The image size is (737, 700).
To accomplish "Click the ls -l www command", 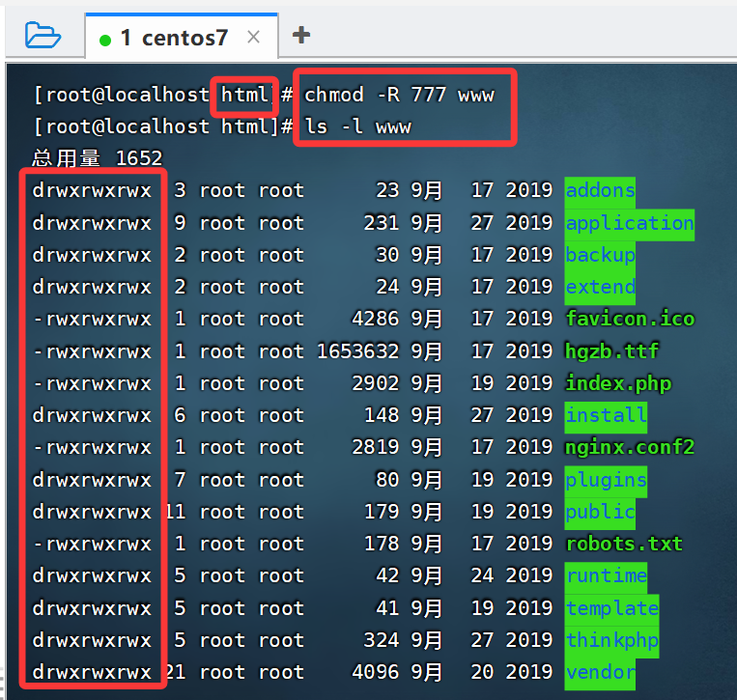I will 357,126.
